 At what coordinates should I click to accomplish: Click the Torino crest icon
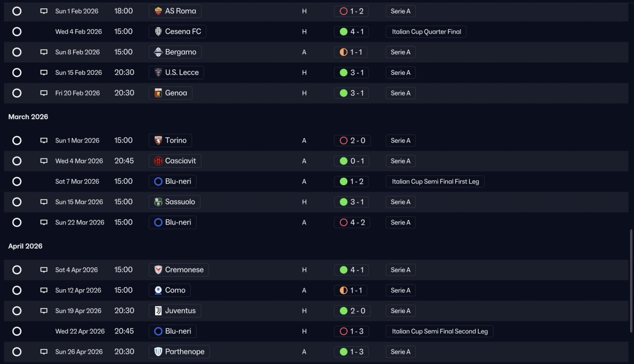[x=158, y=141]
